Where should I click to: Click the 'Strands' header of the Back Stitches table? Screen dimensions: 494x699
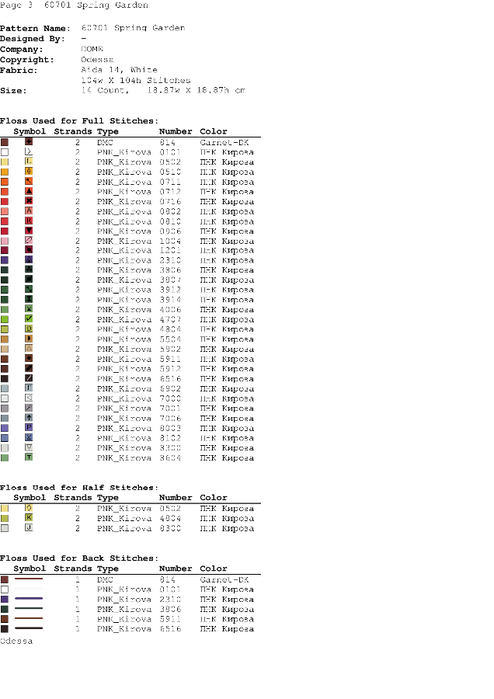coord(73,568)
